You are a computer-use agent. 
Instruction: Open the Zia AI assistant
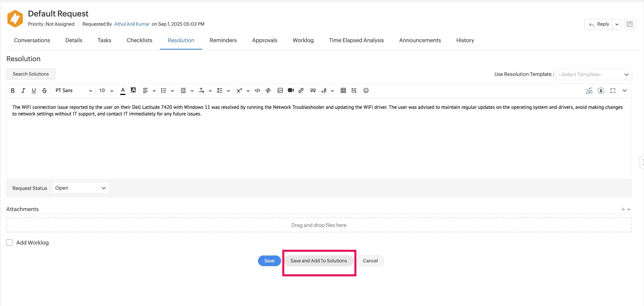coord(589,91)
